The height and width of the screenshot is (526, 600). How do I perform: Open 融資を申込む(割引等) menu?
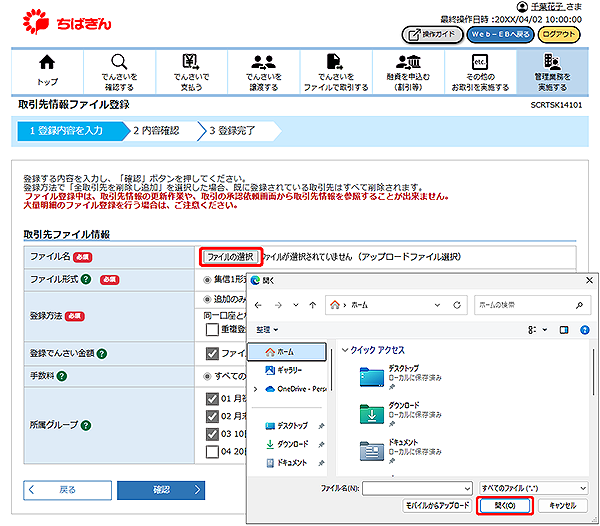(x=408, y=72)
